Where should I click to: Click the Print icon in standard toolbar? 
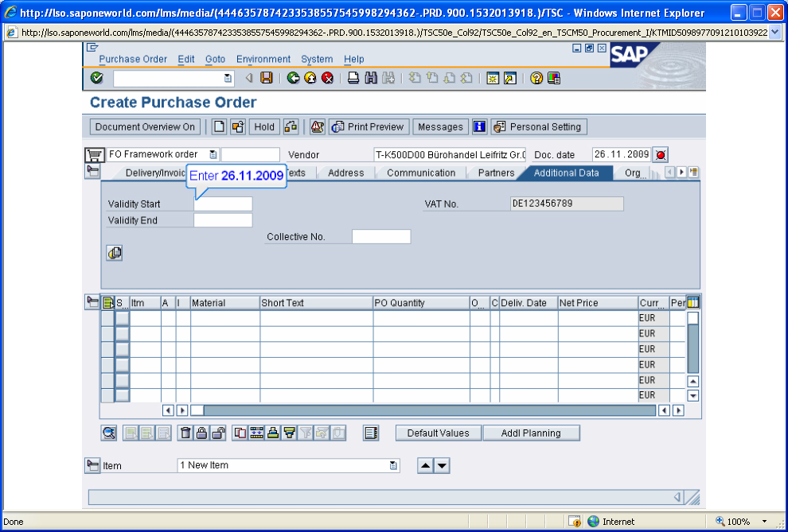coord(353,78)
